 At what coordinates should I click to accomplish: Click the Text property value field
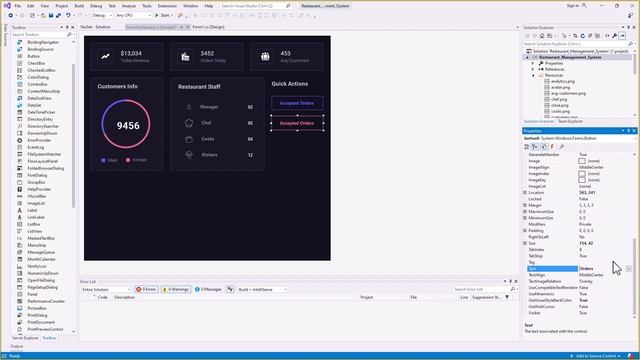[x=602, y=269]
